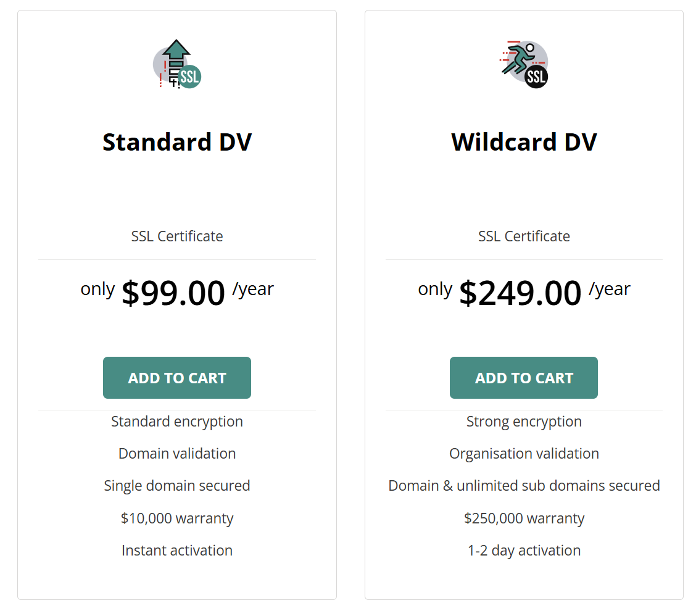Click SSL Certificate label under Wildcard DV
The width and height of the screenshot is (696, 616).
(524, 236)
